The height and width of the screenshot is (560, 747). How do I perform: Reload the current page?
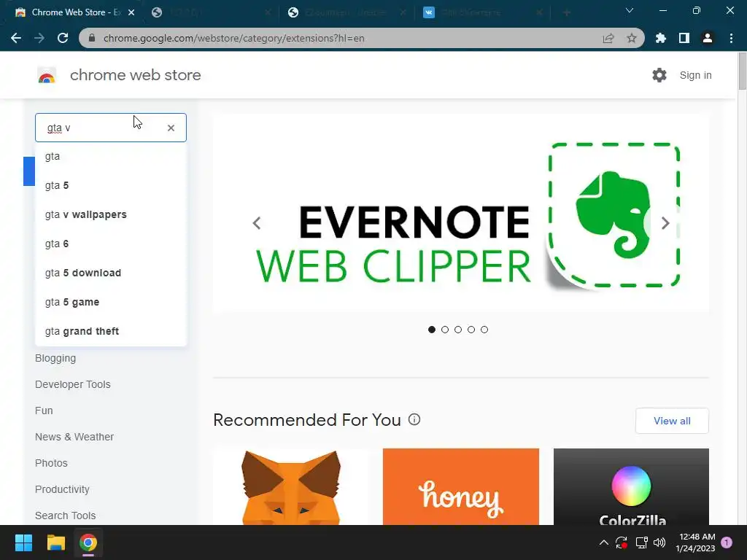[x=63, y=38]
